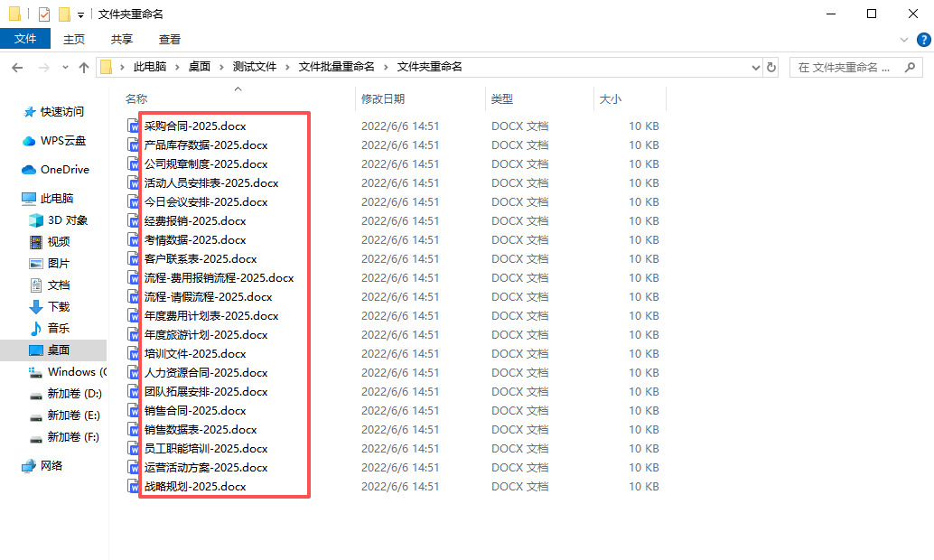Viewport: 934px width, 560px height.
Task: Click the Word icon of 经费报销-2025.docx
Action: [x=133, y=221]
